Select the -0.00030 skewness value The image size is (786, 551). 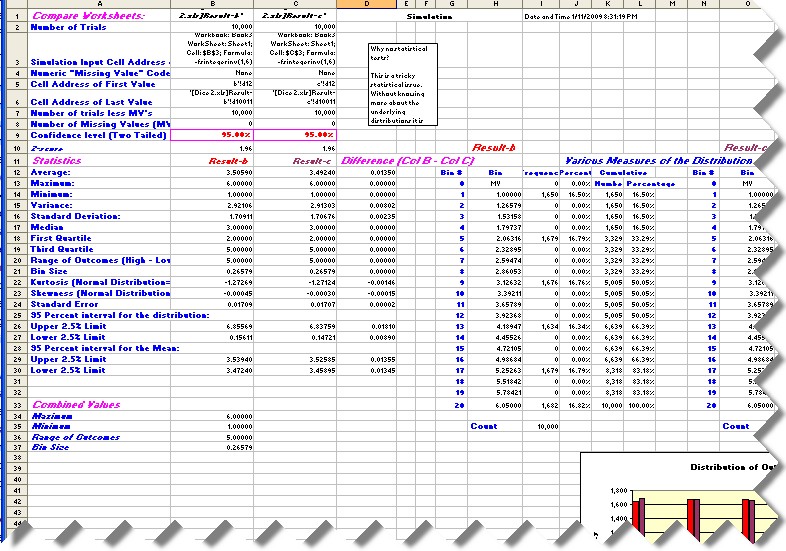pos(321,294)
